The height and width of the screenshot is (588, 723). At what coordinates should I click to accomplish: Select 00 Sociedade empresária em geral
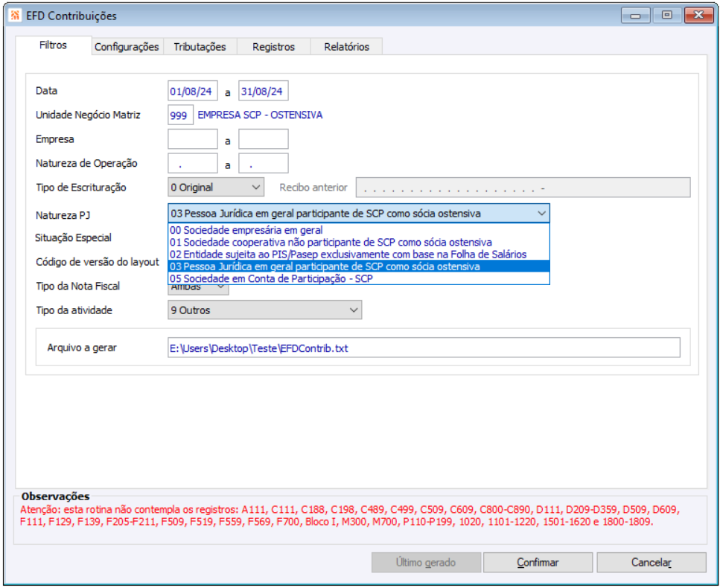click(x=359, y=230)
